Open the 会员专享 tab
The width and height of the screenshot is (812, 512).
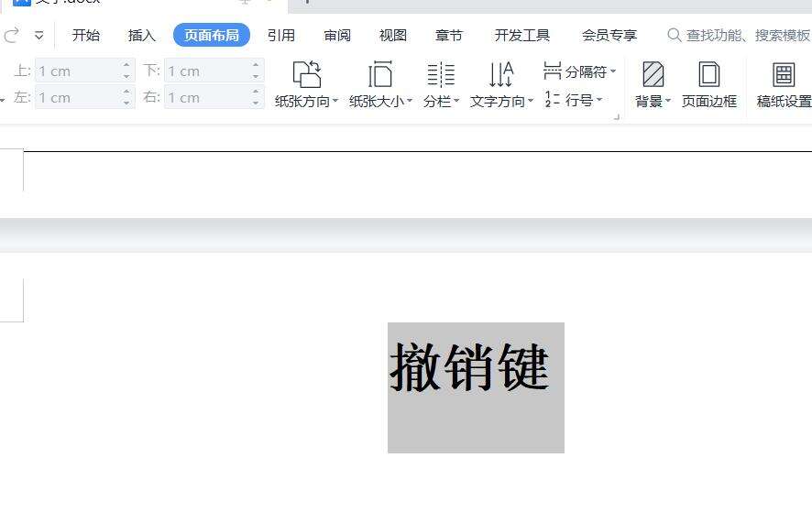click(x=609, y=35)
